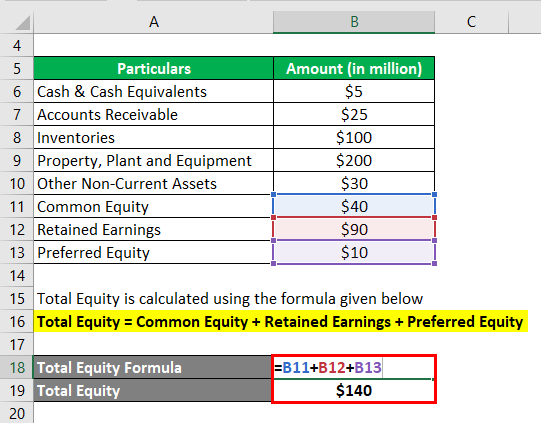Select row 12 header
Image resolution: width=541 pixels, height=423 pixels.
[17, 229]
